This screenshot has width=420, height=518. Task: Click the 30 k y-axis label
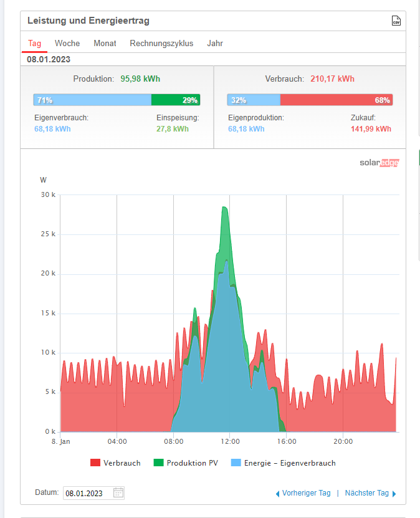[48, 194]
